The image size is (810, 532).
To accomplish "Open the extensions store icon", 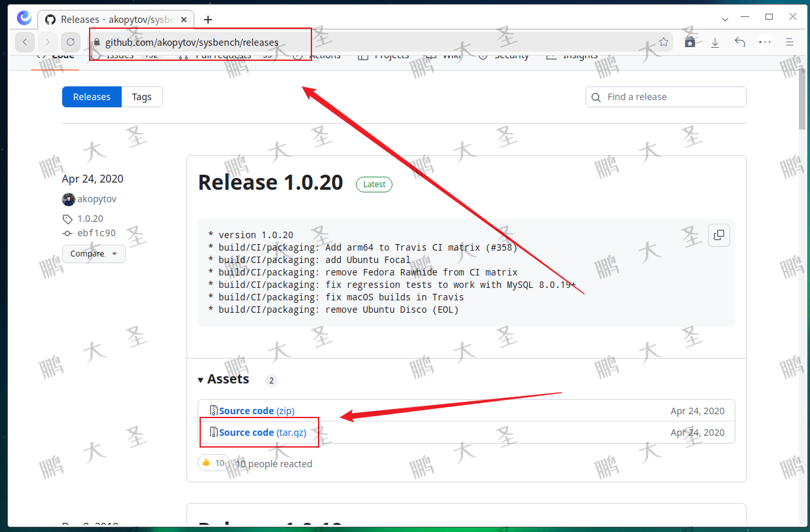I will [x=690, y=42].
